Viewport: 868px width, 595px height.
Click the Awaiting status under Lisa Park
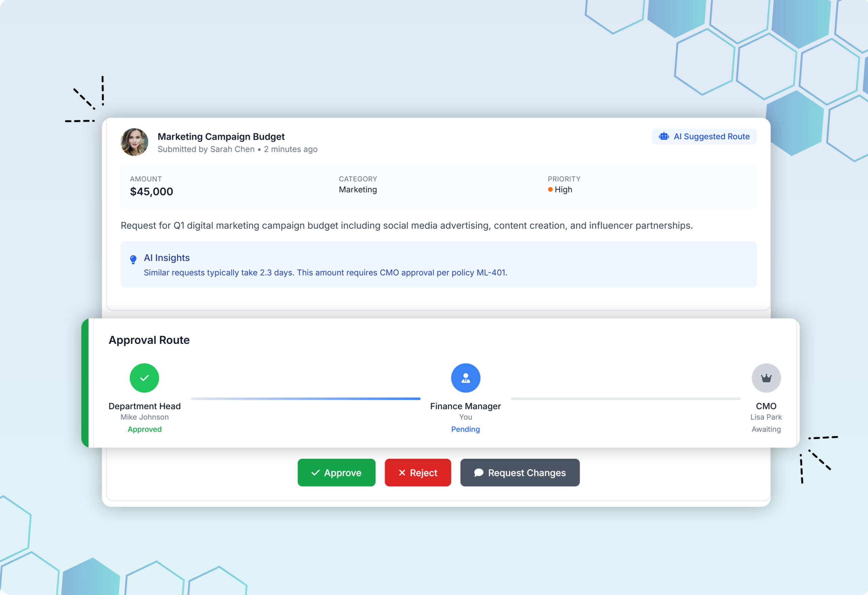pyautogui.click(x=766, y=429)
